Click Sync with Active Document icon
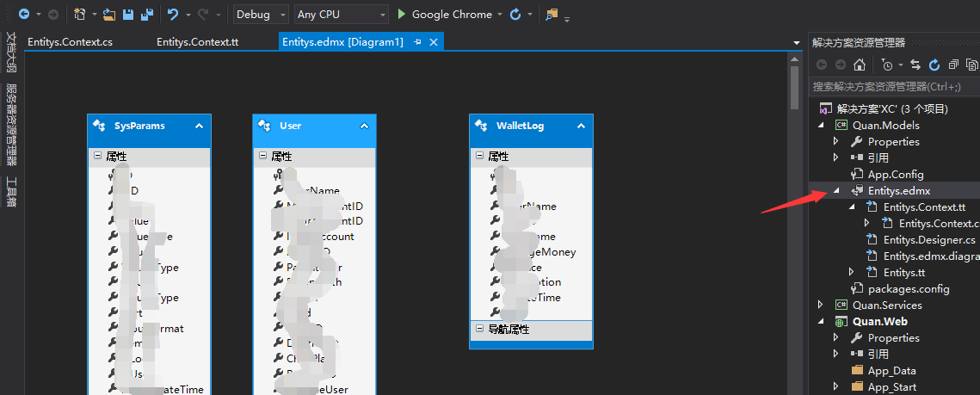Image resolution: width=980 pixels, height=395 pixels. pyautogui.click(x=915, y=65)
